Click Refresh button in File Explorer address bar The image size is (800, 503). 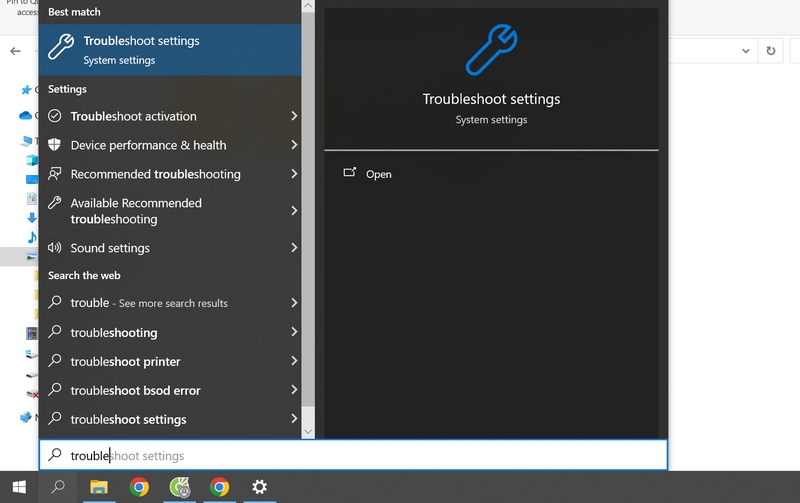pyautogui.click(x=771, y=51)
